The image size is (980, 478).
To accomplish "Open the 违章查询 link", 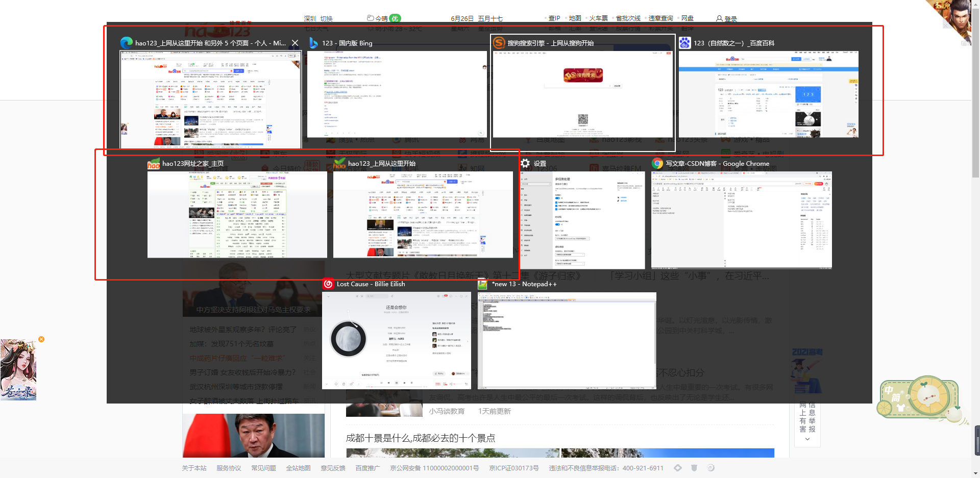I will [x=660, y=18].
